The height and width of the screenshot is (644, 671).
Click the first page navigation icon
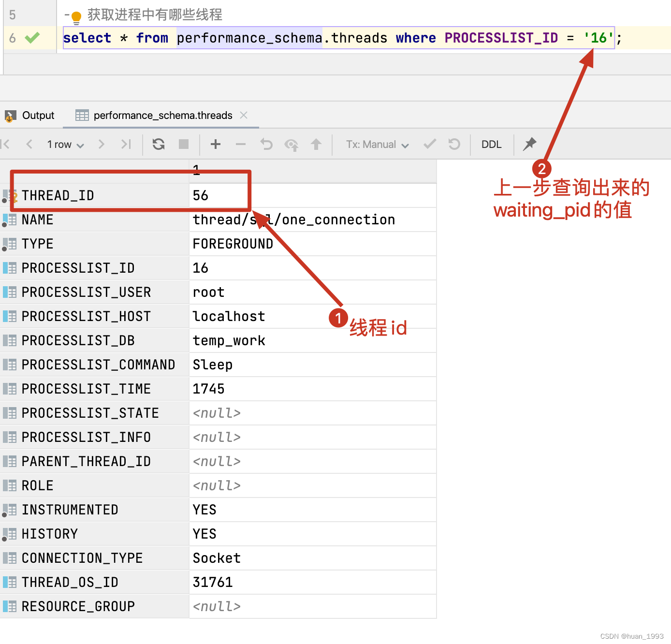[x=6, y=144]
